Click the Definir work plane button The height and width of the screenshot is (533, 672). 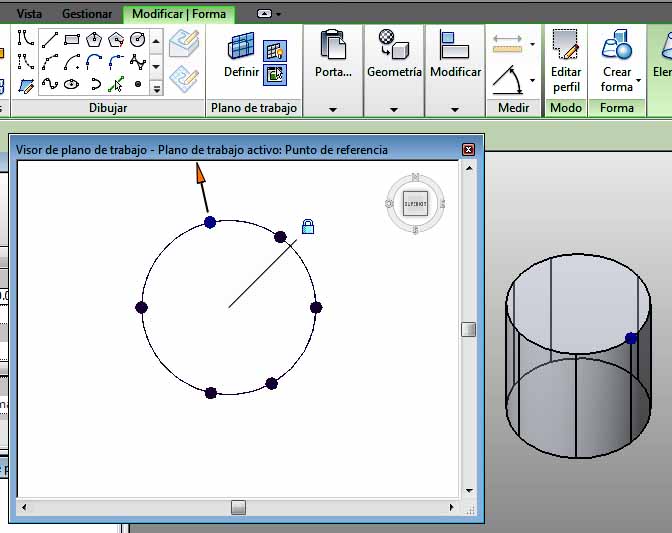pyautogui.click(x=241, y=56)
